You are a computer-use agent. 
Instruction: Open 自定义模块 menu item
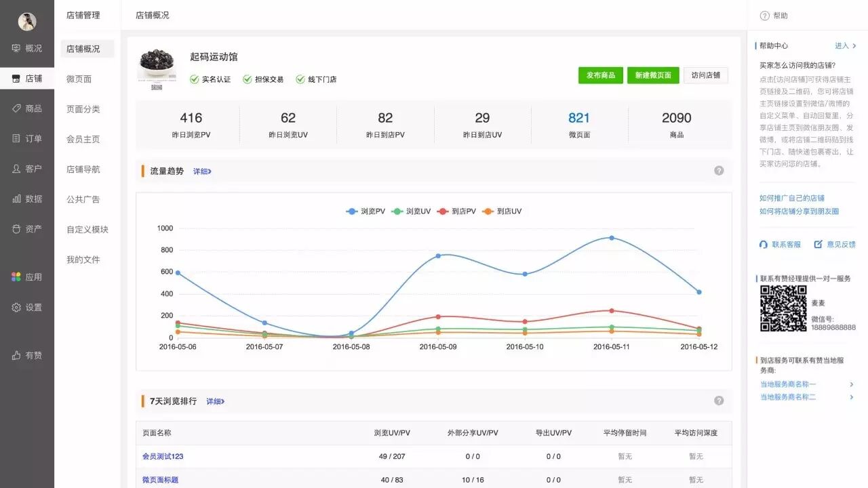(87, 229)
